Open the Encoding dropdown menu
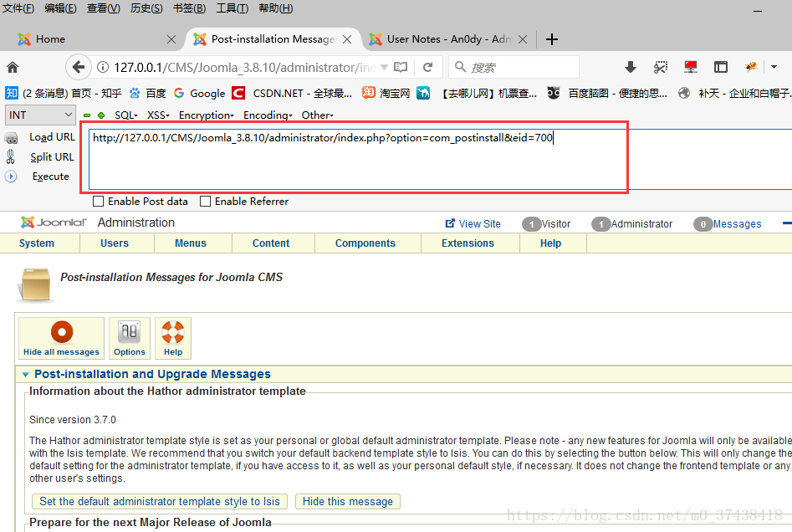 coord(268,115)
